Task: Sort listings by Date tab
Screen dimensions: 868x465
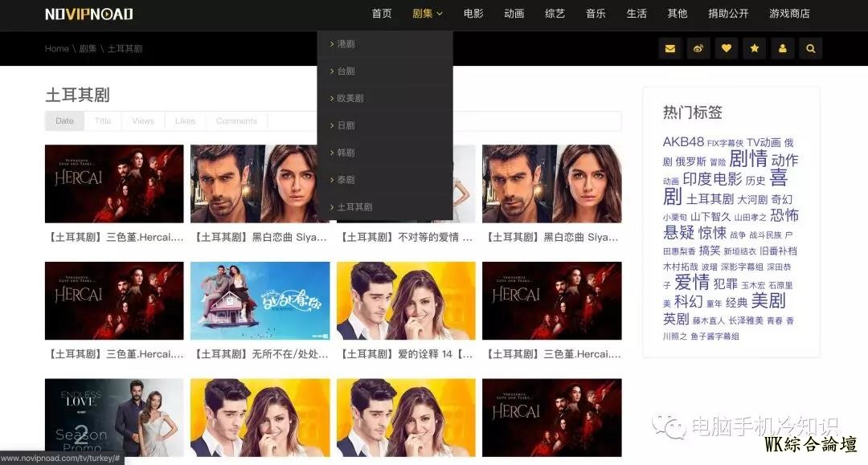Action: click(65, 120)
